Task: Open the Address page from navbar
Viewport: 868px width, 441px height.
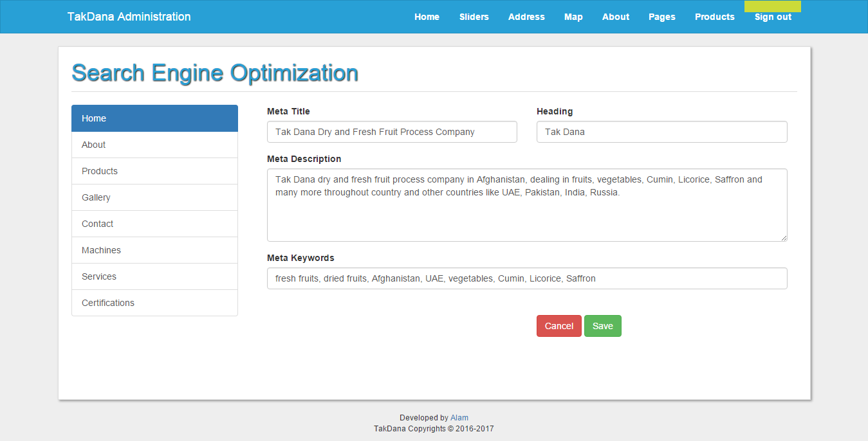Action: (526, 17)
